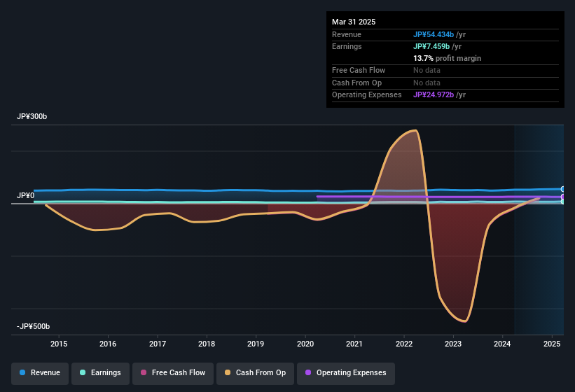Click the lowest trough of the Cash From Op curve
Screen dimensions: 575x392
tap(464, 321)
